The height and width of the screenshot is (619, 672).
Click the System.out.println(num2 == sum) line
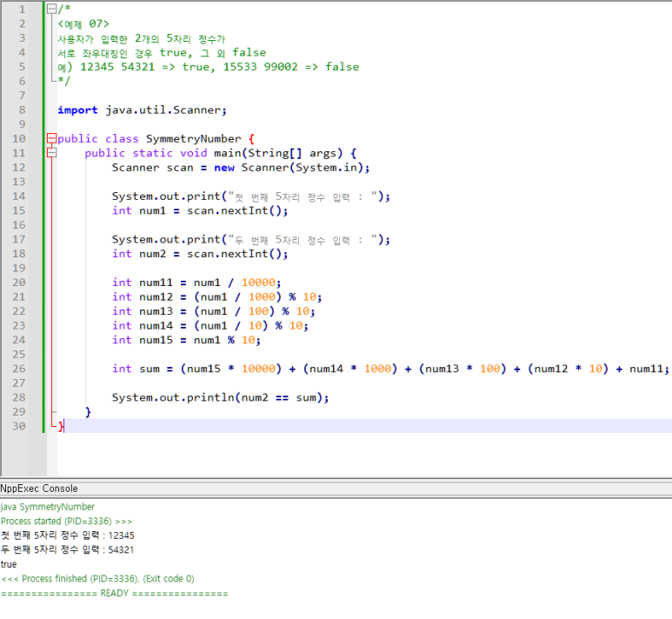220,398
